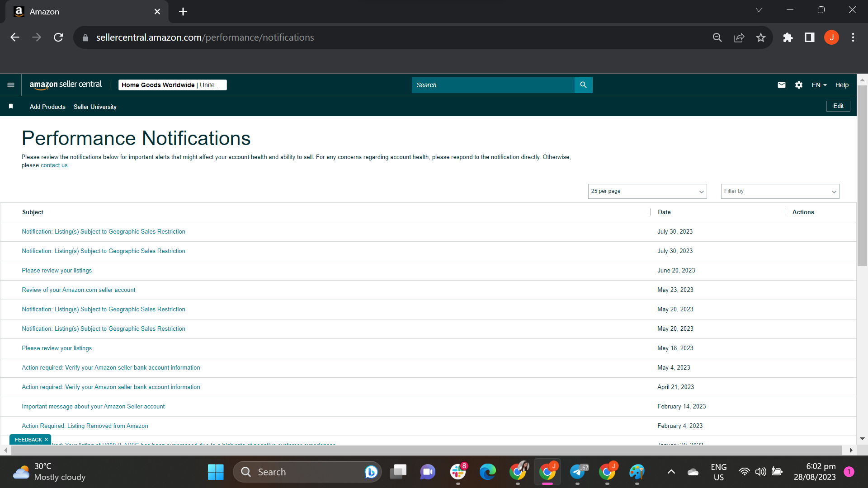Open Review of your Amazon.com seller account
This screenshot has height=488, width=868.
click(79, 290)
